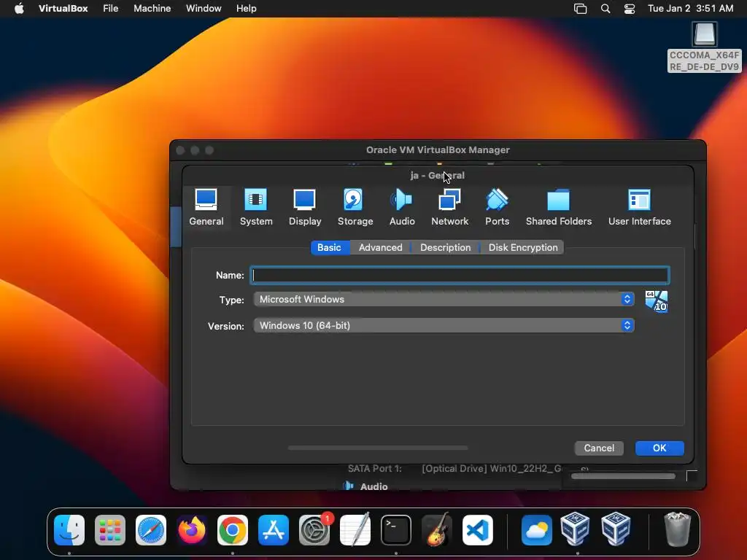Image resolution: width=747 pixels, height=560 pixels.
Task: Open GarageBand from the Dock
Action: 437,530
